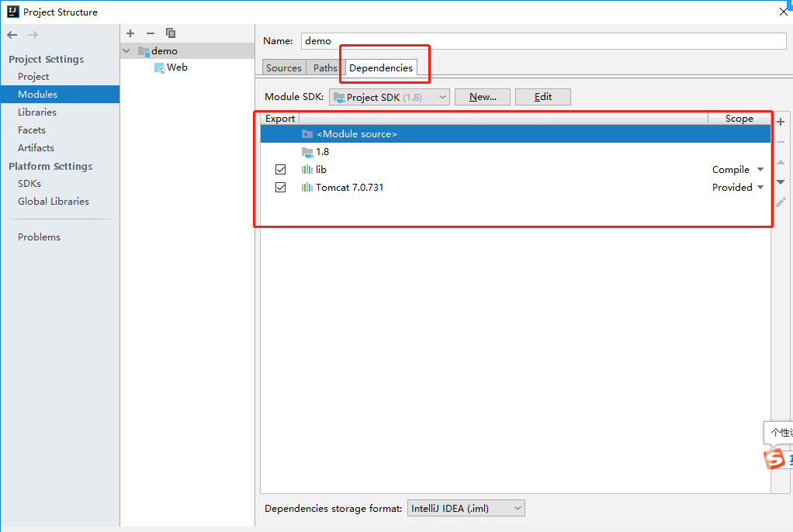Click the Tomcat library icon
The image size is (793, 532).
pyautogui.click(x=307, y=188)
